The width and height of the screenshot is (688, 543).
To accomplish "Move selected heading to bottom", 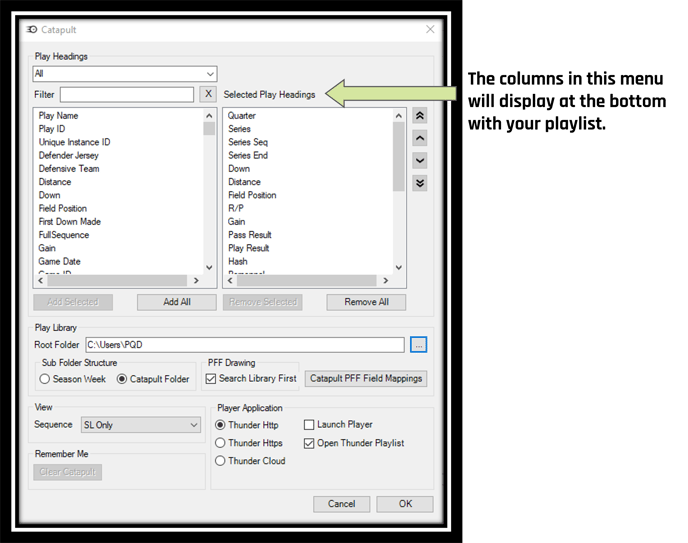I will (419, 183).
